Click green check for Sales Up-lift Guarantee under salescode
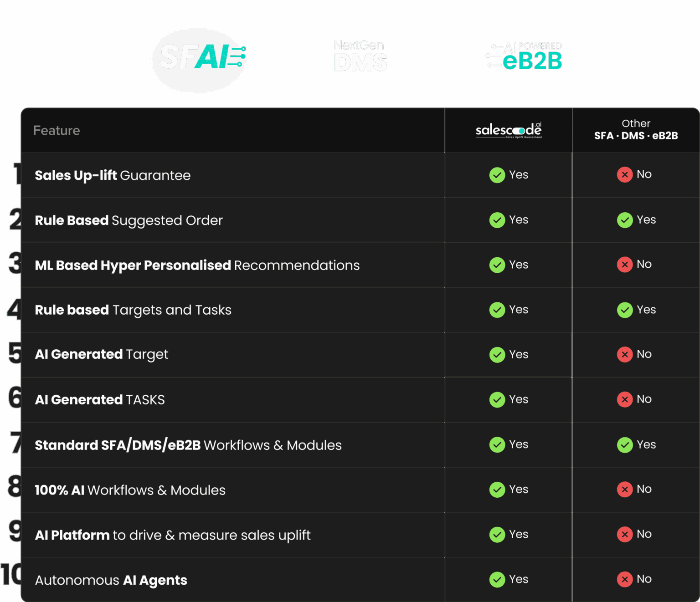 (x=497, y=175)
